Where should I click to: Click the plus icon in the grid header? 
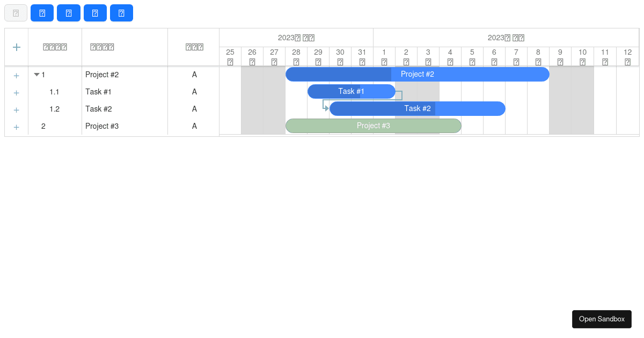click(x=16, y=47)
